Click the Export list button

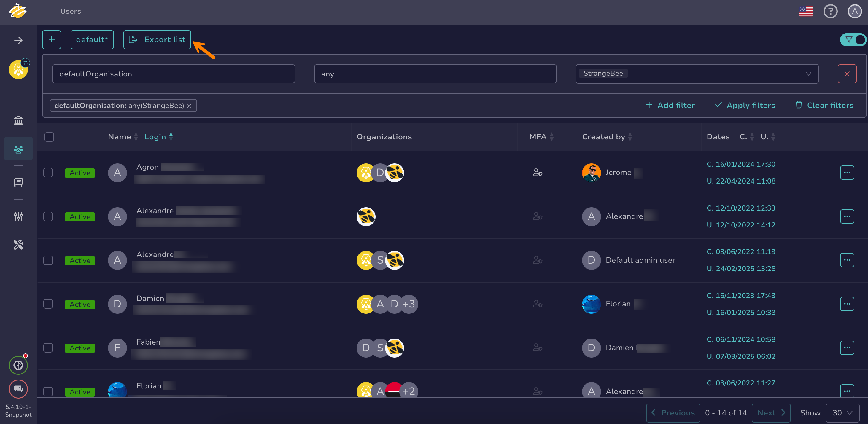157,40
